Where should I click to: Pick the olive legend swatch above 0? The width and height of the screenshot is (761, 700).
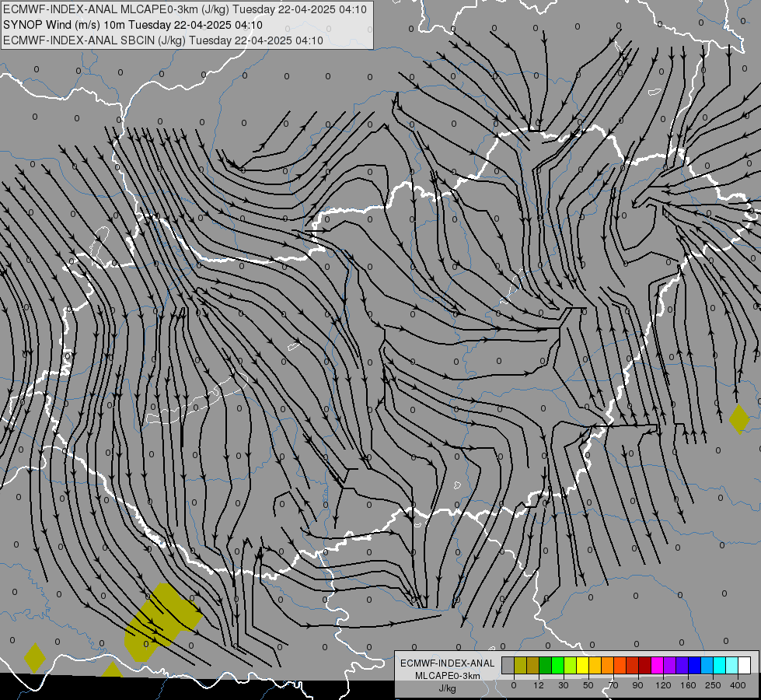point(520,665)
